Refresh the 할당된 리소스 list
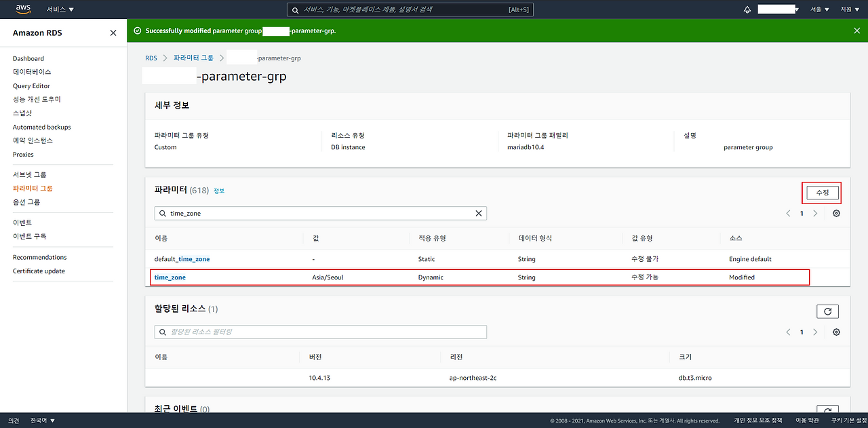Screen dimensions: 868x428 click(827, 311)
